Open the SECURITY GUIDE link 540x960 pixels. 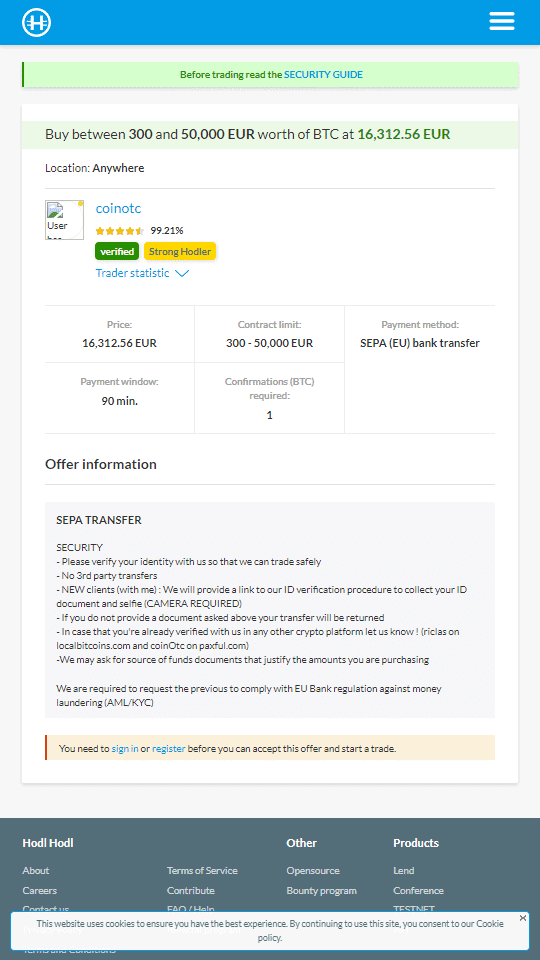pyautogui.click(x=323, y=75)
